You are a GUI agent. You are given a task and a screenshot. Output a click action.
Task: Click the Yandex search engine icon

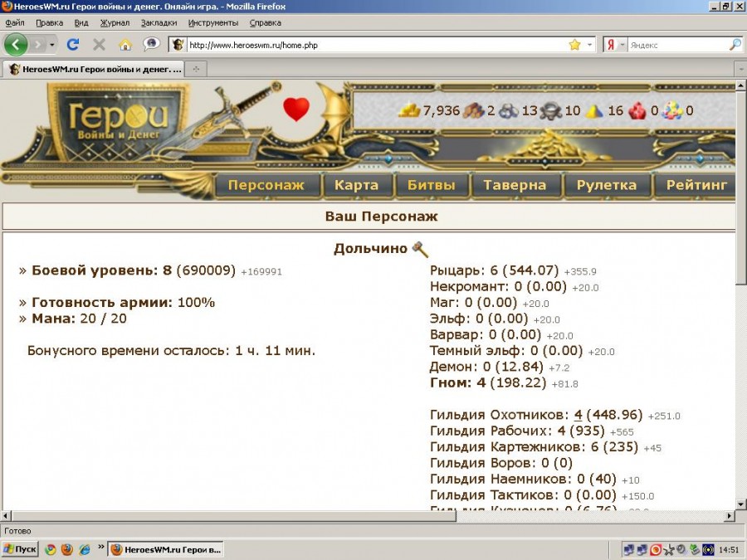click(611, 45)
